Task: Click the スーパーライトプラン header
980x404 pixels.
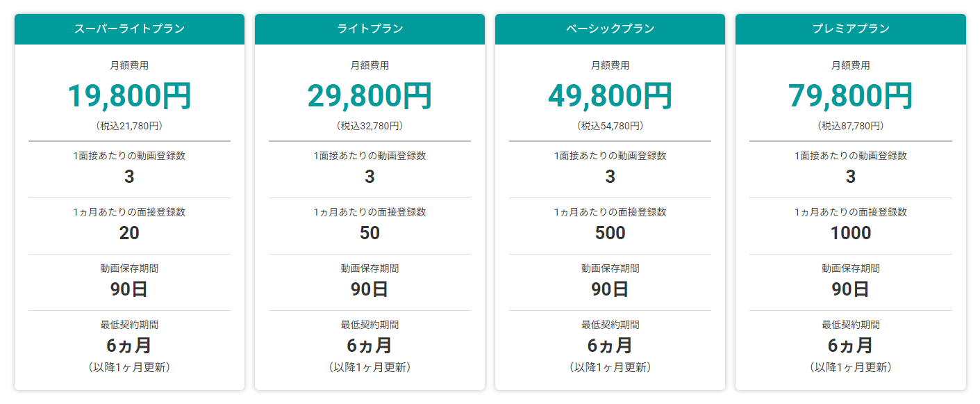Action: pos(129,29)
